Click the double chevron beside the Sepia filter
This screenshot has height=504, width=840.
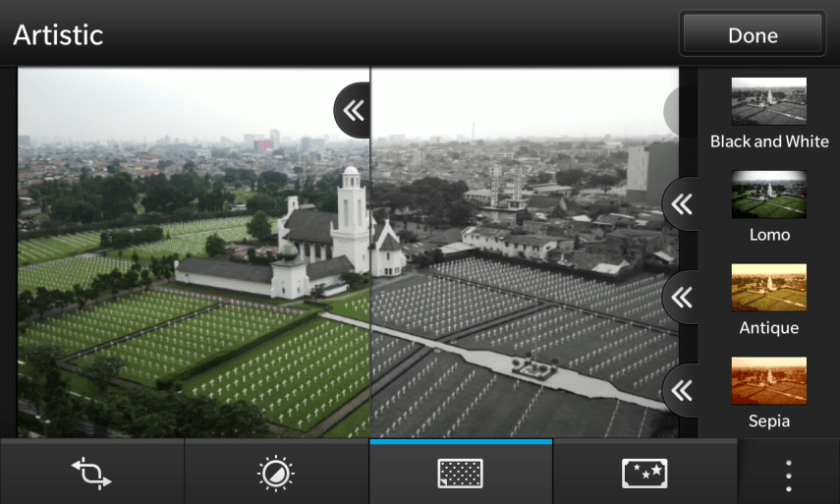point(682,391)
